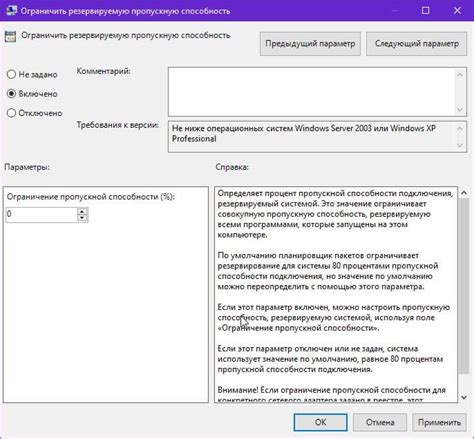The width and height of the screenshot is (474, 439).
Task: Click the 'Предыдущий параметр' button
Action: (310, 44)
